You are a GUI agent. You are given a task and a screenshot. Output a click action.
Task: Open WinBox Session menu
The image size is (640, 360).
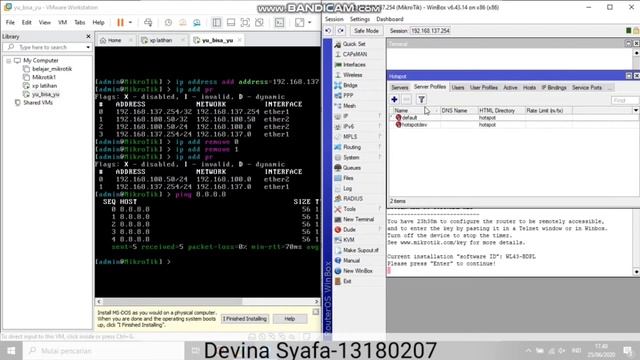coord(334,19)
